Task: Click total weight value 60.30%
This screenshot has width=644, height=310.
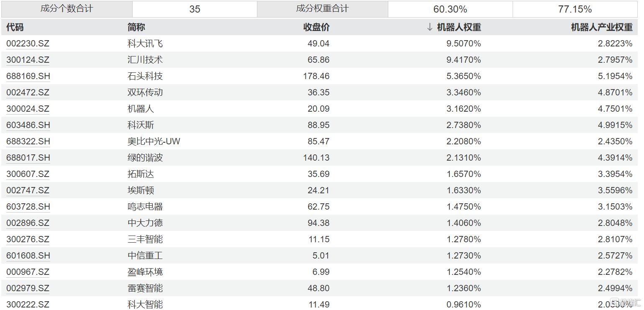Action: pyautogui.click(x=450, y=9)
